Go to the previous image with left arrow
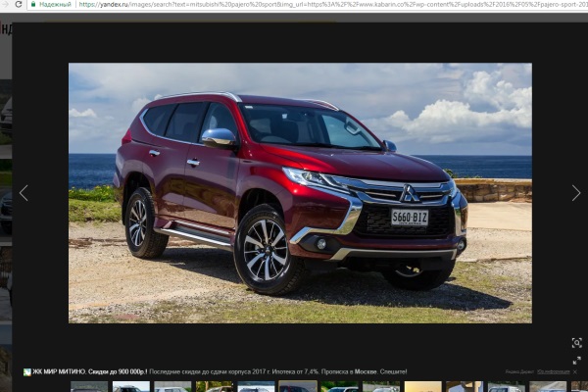Viewport: 588px width, 392px height. [24, 193]
